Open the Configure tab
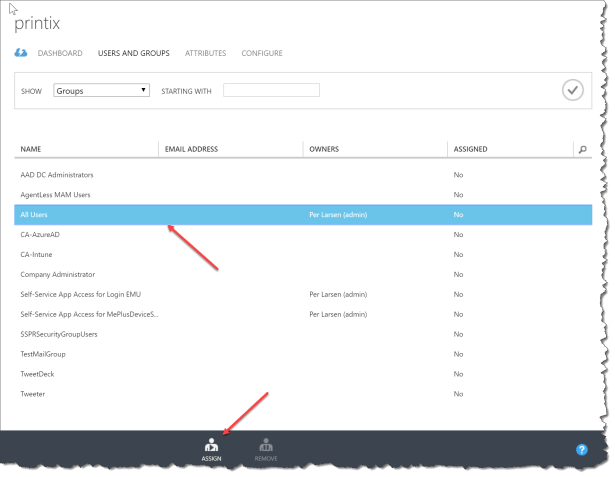615x477 pixels. click(x=262, y=53)
